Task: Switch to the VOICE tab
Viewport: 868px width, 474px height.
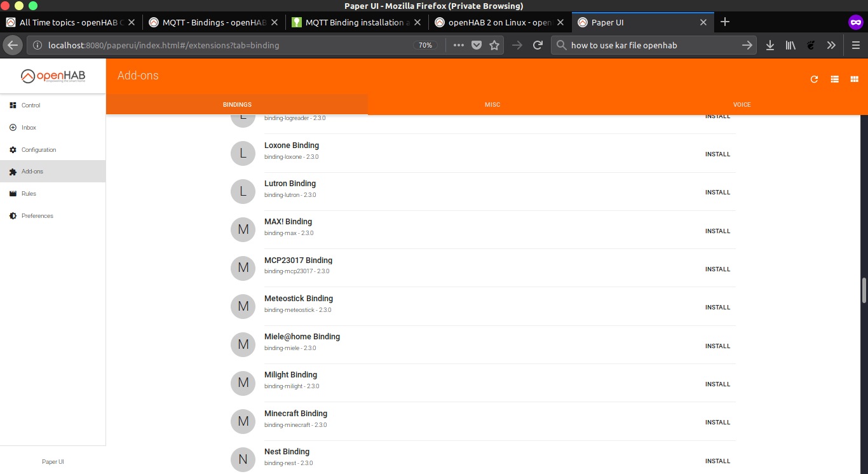Action: (x=742, y=105)
